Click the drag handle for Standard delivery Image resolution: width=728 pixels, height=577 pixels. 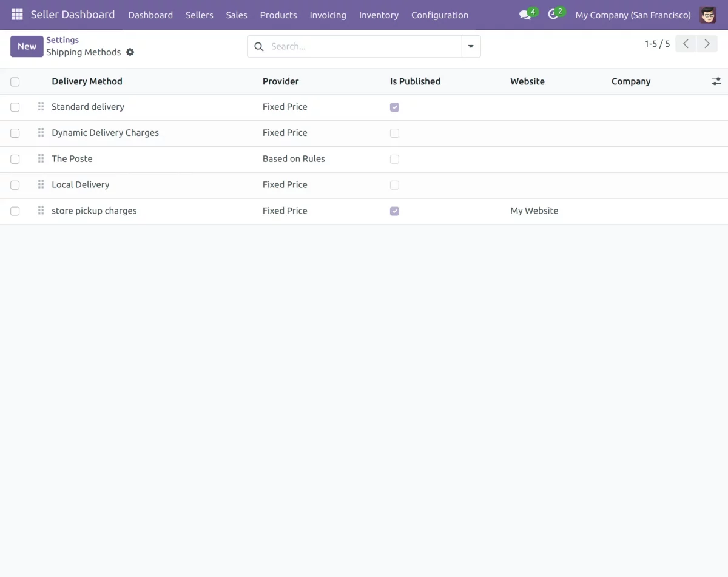click(x=41, y=107)
